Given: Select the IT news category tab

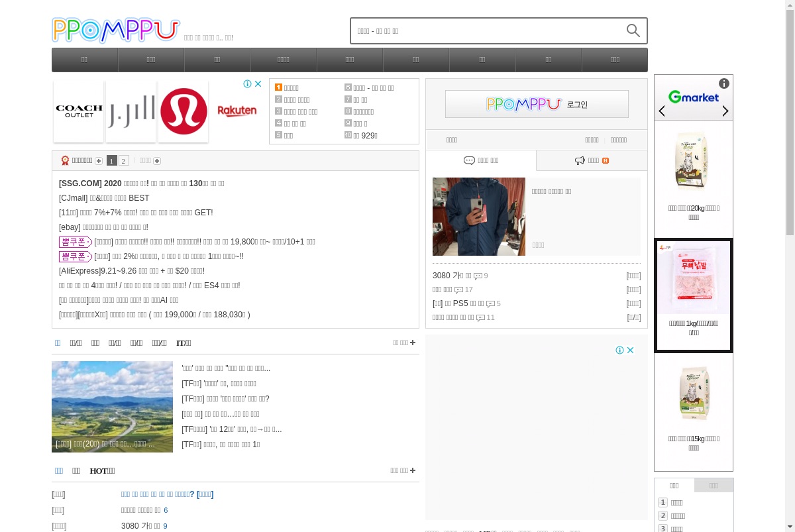Looking at the screenshot, I should pyautogui.click(x=184, y=343).
